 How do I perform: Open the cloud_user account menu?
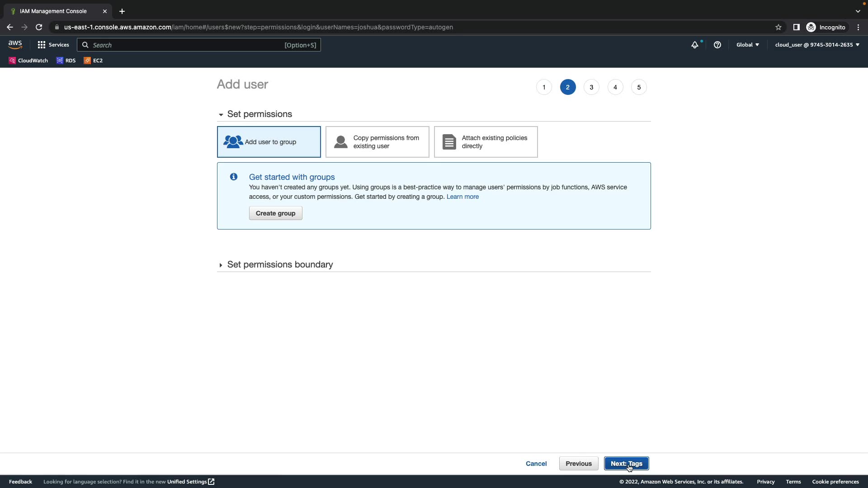pos(816,45)
